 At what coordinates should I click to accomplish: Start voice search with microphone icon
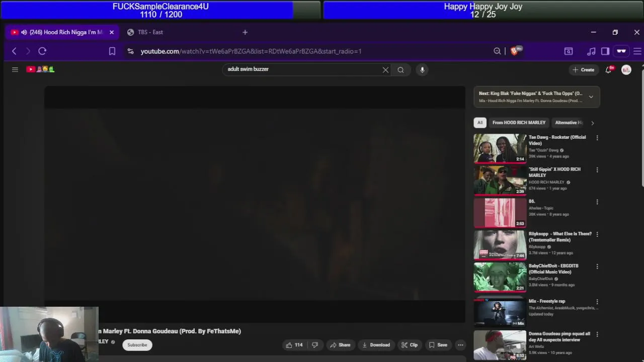coord(422,70)
